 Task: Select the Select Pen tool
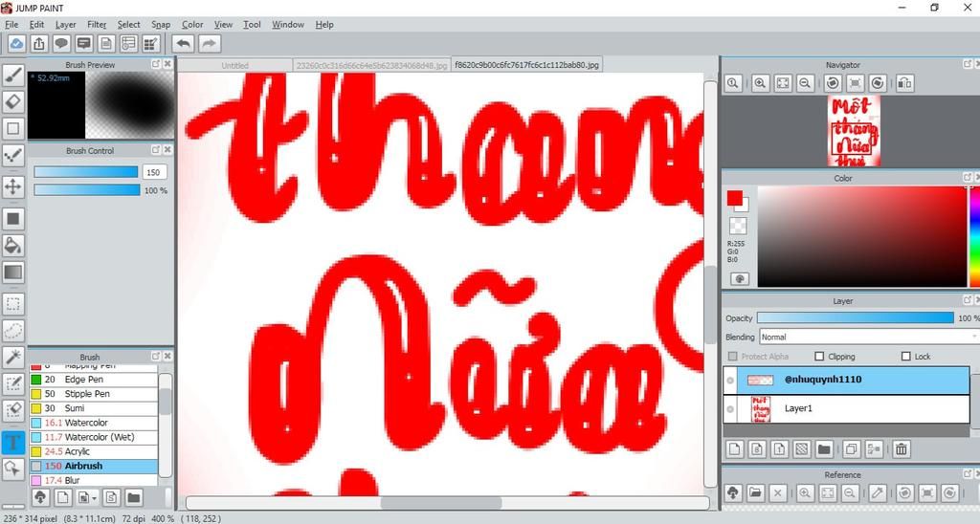[x=13, y=384]
